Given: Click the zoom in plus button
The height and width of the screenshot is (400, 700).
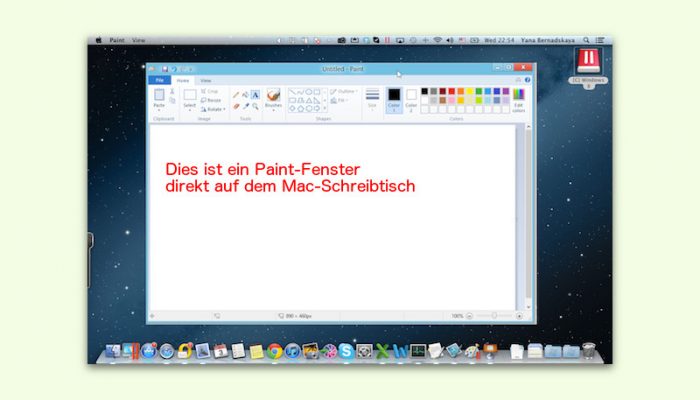Looking at the screenshot, I should pos(519,316).
